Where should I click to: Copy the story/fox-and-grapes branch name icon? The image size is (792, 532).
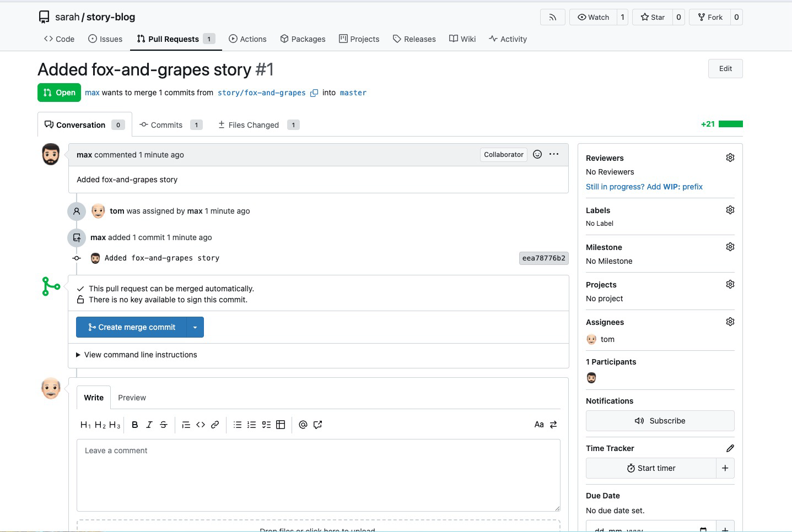point(314,93)
